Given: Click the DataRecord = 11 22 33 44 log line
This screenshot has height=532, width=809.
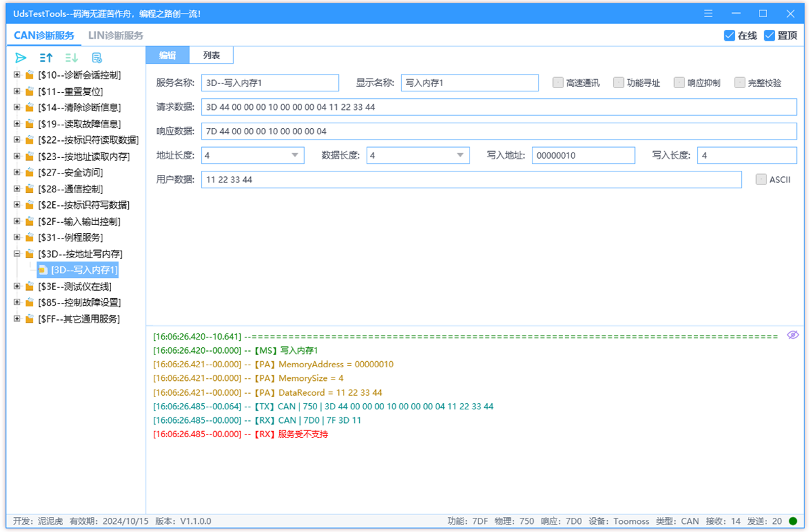Looking at the screenshot, I should tap(267, 392).
